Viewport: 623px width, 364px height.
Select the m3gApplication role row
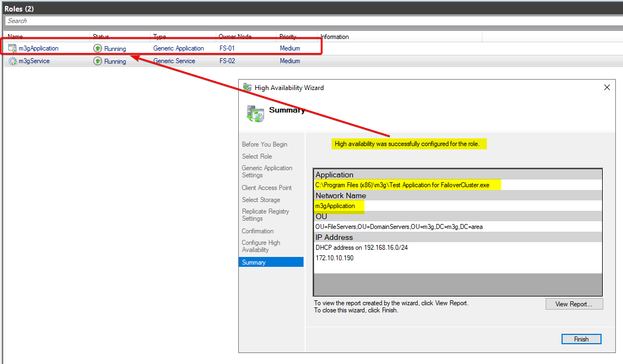coord(313,48)
